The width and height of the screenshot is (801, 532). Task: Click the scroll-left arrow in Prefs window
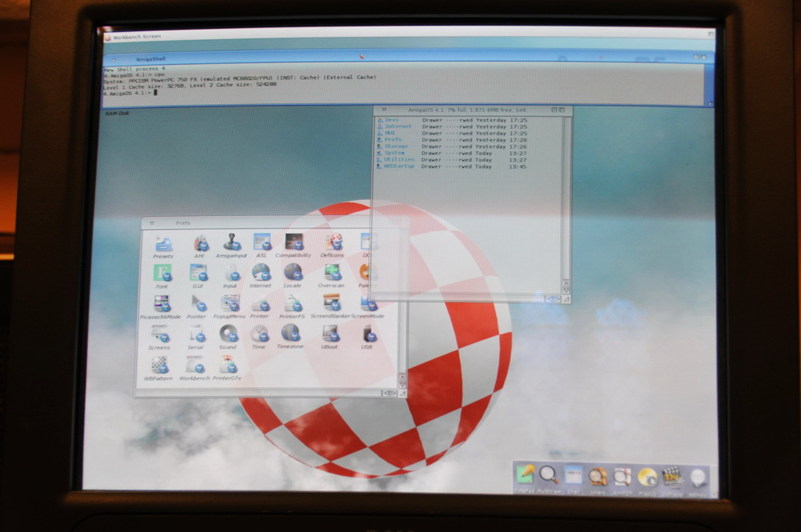click(386, 393)
